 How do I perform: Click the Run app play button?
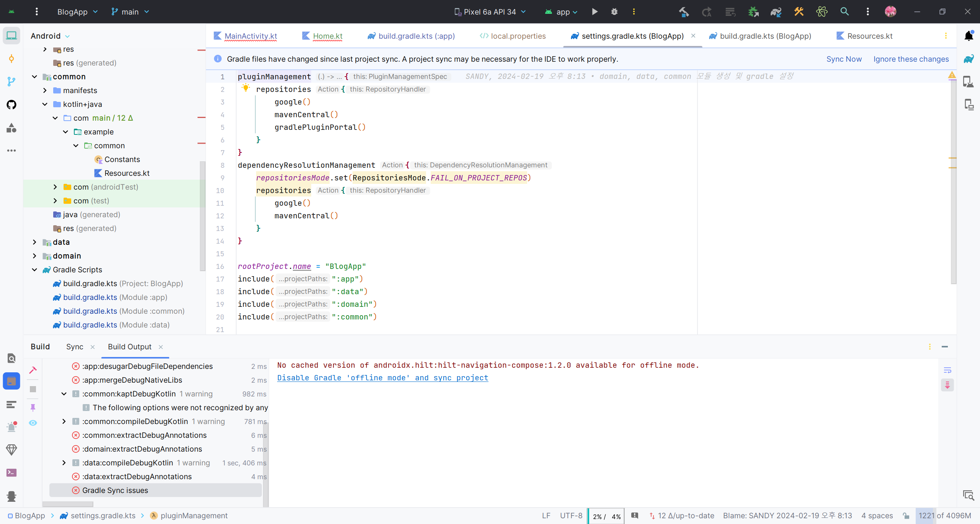tap(595, 12)
